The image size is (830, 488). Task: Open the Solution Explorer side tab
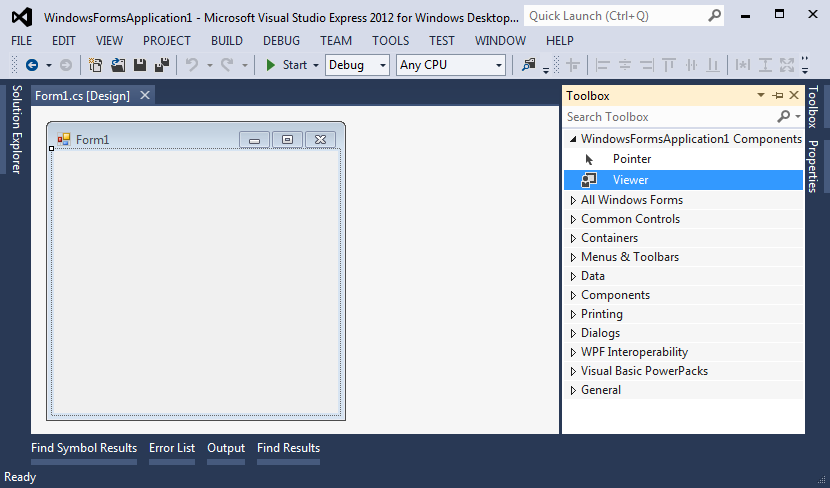(16, 129)
